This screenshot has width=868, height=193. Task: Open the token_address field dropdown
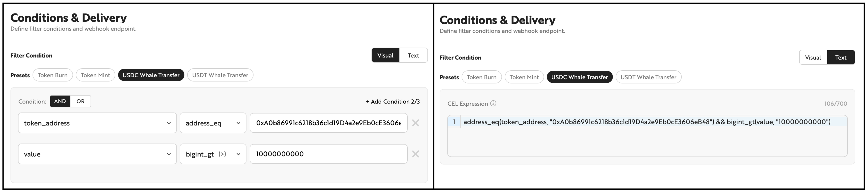coord(97,123)
